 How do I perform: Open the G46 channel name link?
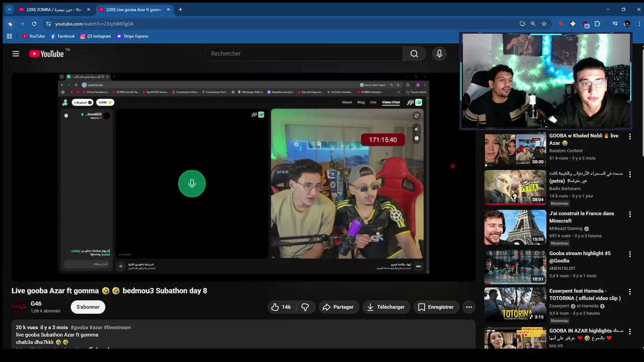(36, 304)
